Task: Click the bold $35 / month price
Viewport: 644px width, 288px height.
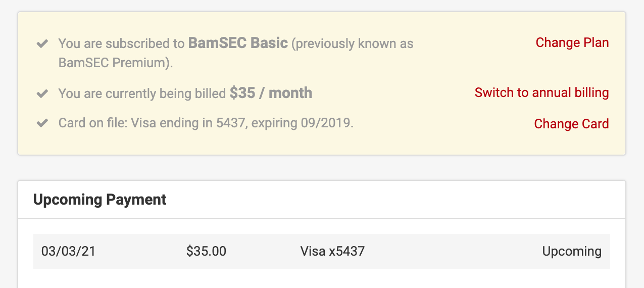Action: pyautogui.click(x=271, y=93)
